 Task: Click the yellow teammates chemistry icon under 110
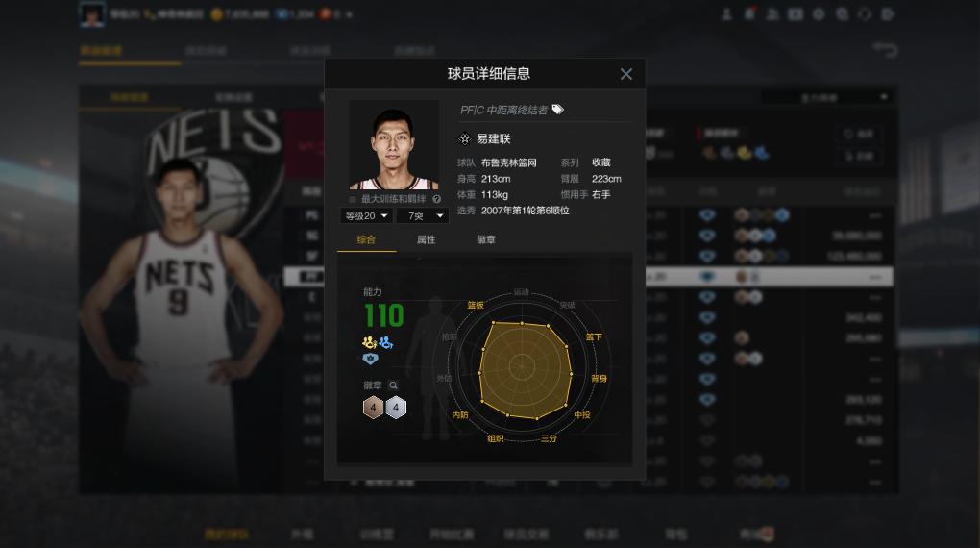pos(369,342)
